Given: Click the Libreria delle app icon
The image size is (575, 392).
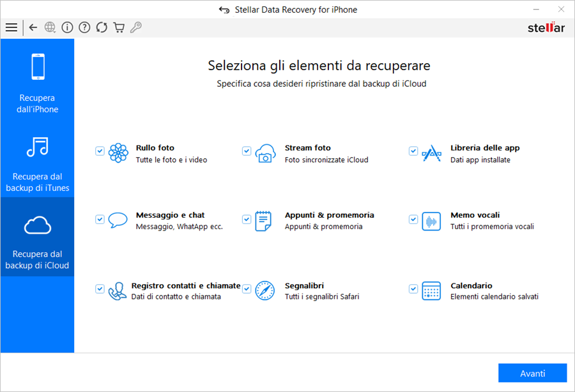Looking at the screenshot, I should point(431,153).
